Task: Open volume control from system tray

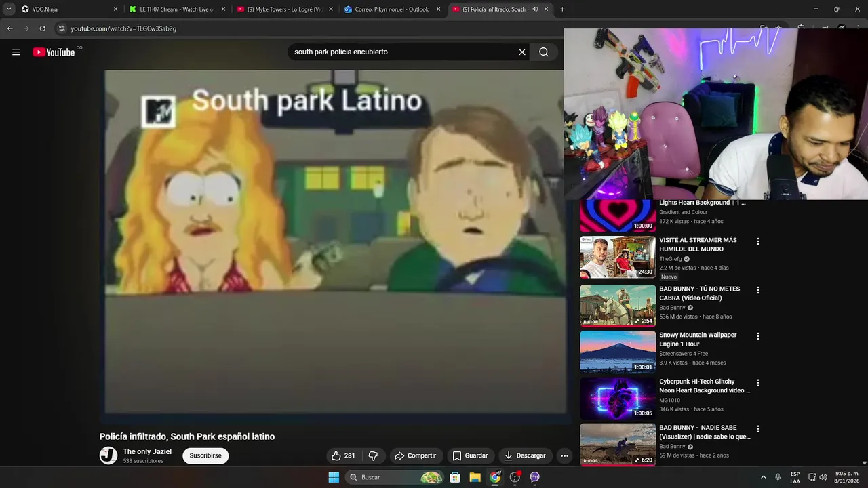Action: coord(823,477)
